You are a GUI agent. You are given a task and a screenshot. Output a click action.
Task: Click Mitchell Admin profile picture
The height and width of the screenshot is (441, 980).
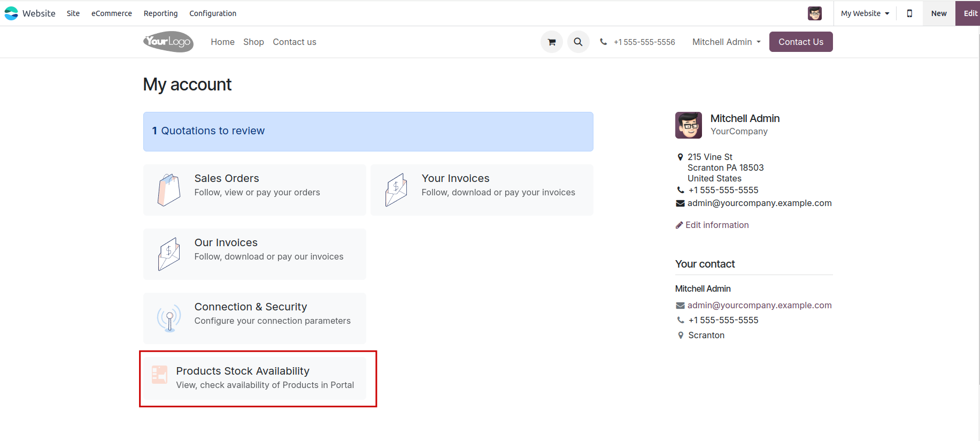tap(689, 125)
